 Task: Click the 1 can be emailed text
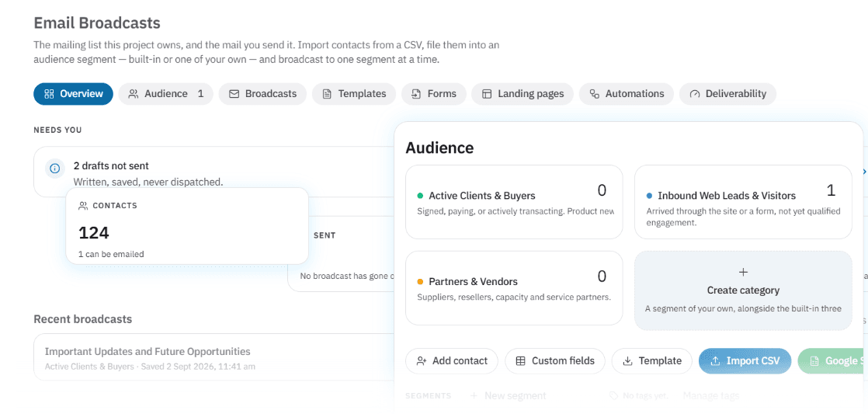coord(111,255)
